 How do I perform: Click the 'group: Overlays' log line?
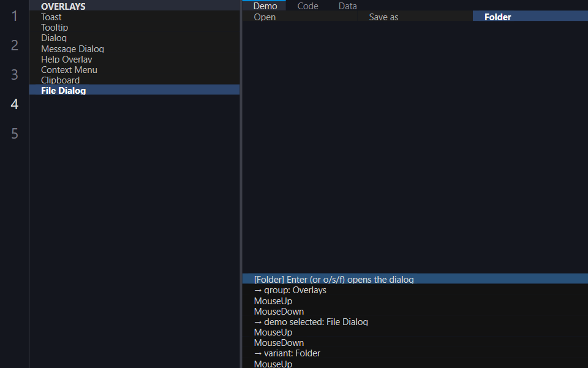click(415, 290)
